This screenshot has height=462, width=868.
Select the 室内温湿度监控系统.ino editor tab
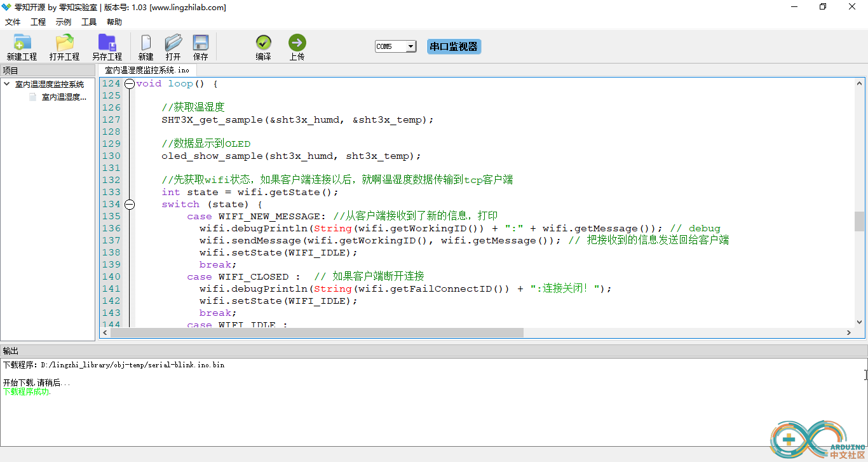(147, 71)
